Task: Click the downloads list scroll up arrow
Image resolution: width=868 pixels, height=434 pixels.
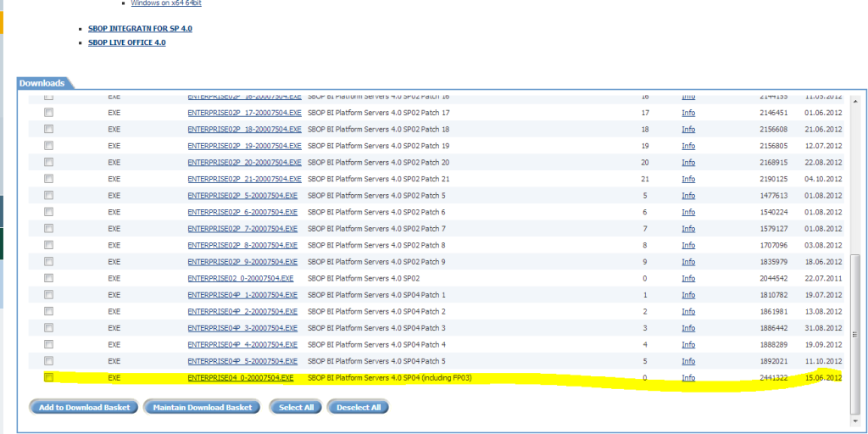Action: pos(855,102)
